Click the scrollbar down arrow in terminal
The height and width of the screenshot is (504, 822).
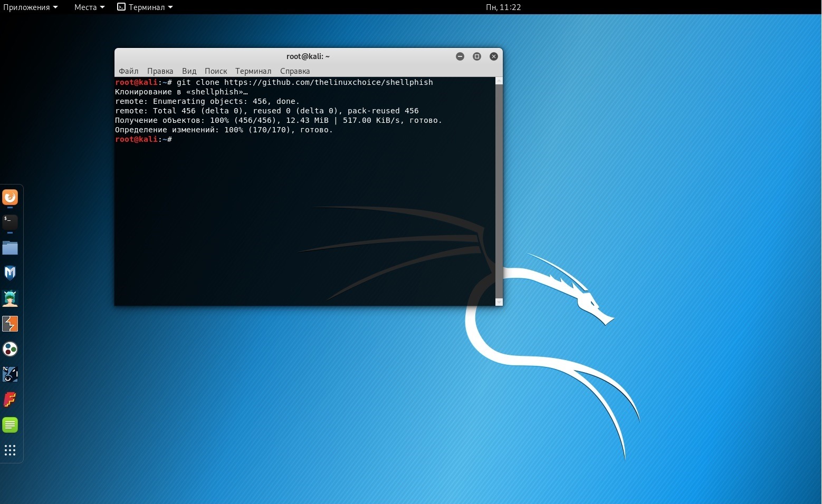(499, 302)
